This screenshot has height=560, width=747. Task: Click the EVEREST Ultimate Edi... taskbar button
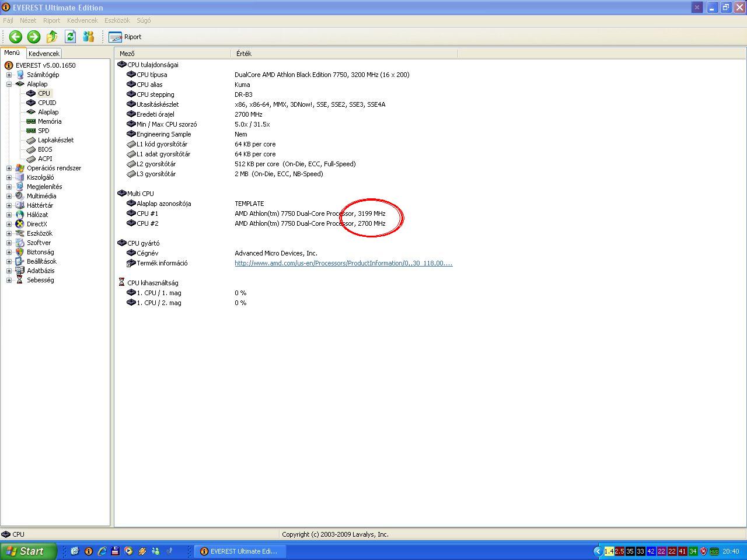(x=239, y=551)
